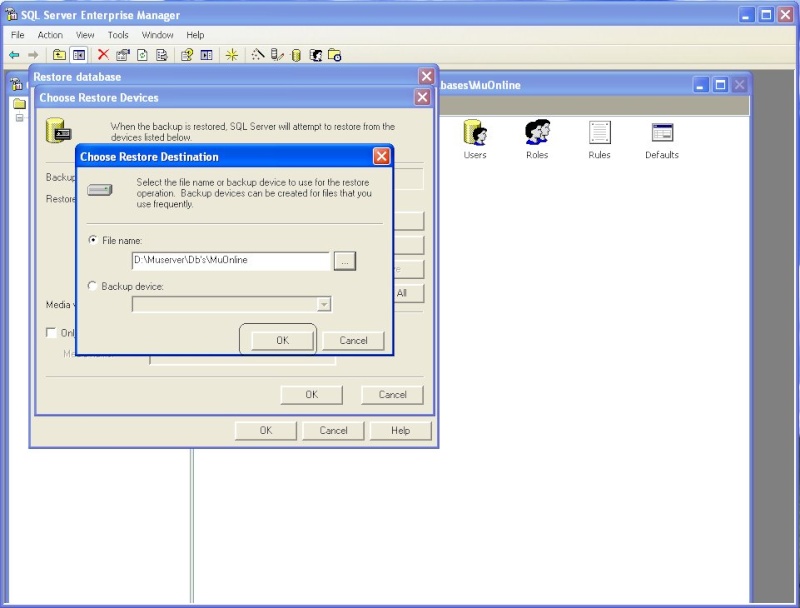Select the File name radio button
This screenshot has width=800, height=608.
[x=93, y=240]
